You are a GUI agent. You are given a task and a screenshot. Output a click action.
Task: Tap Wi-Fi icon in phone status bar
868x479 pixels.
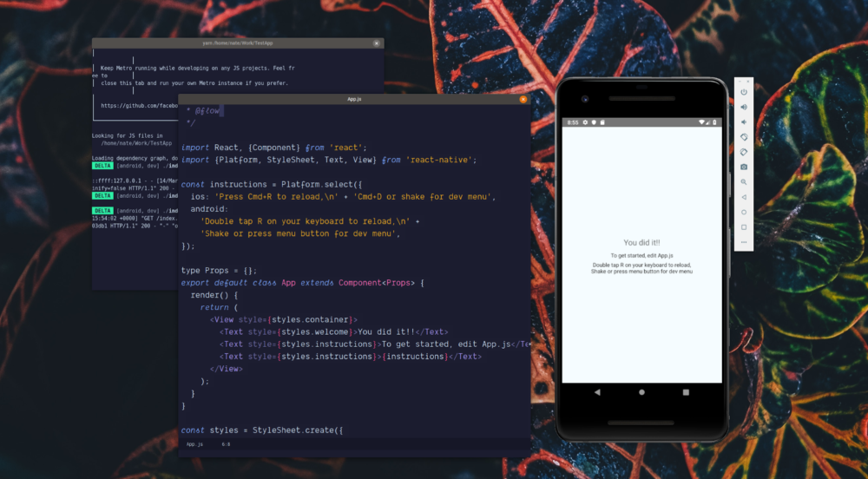tap(701, 122)
